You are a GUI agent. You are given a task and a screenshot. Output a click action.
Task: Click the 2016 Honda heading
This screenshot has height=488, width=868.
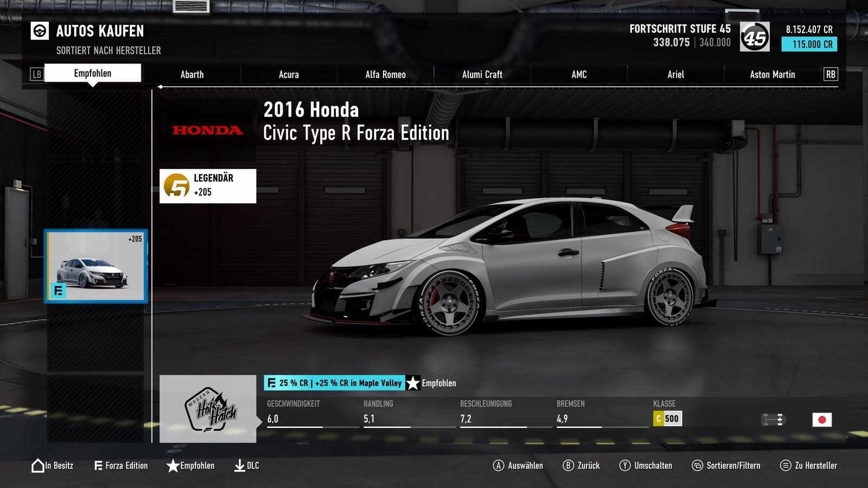point(311,110)
